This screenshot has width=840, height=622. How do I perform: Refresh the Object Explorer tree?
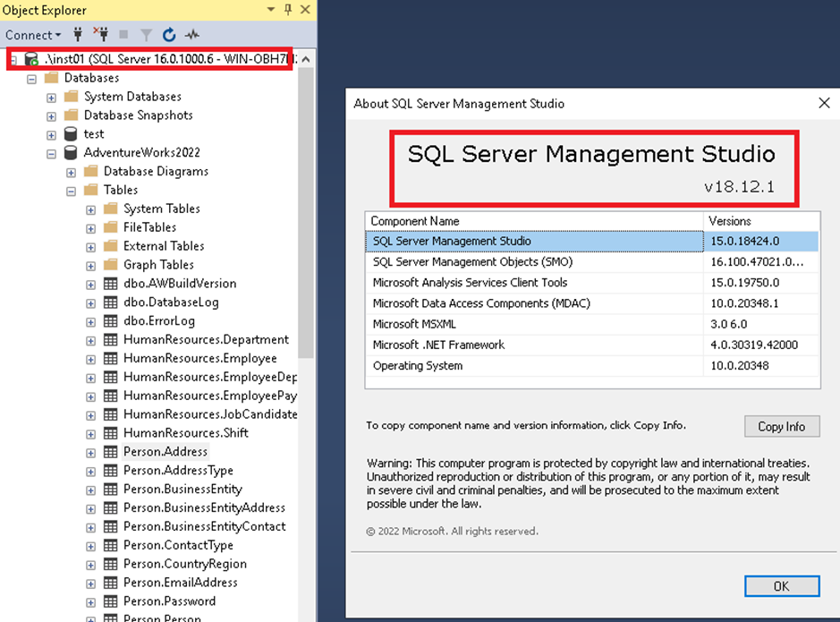[169, 35]
